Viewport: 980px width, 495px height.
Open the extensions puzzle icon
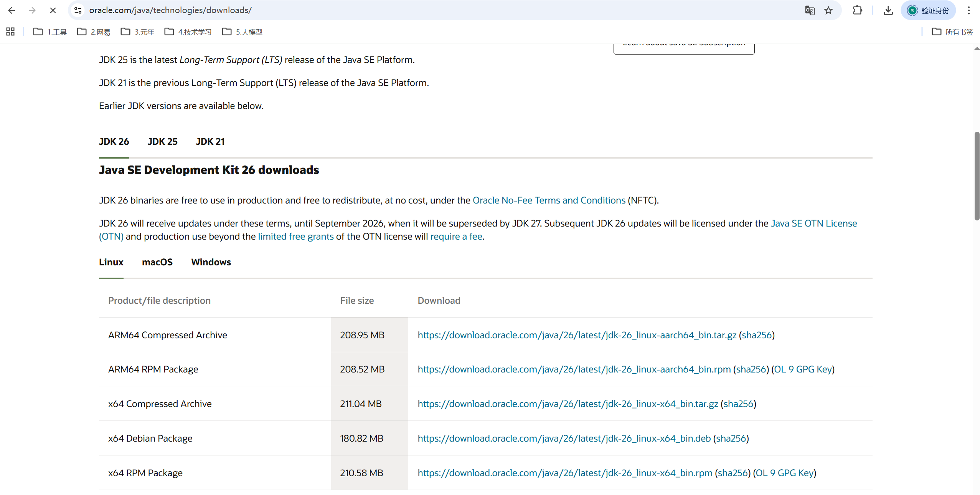point(858,10)
